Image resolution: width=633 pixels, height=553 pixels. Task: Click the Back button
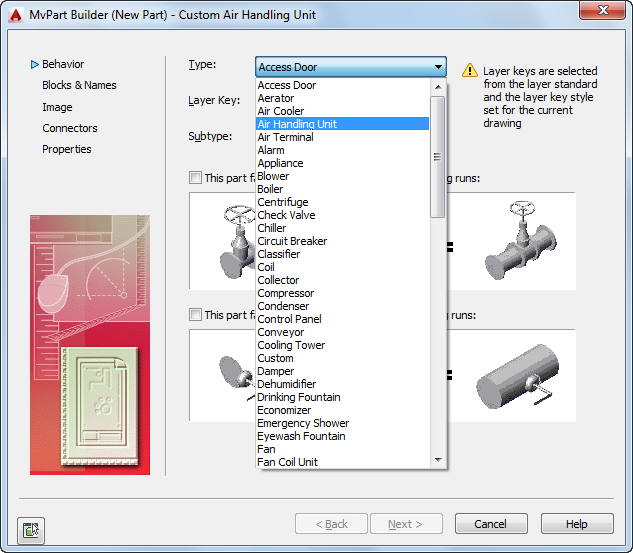[x=331, y=524]
